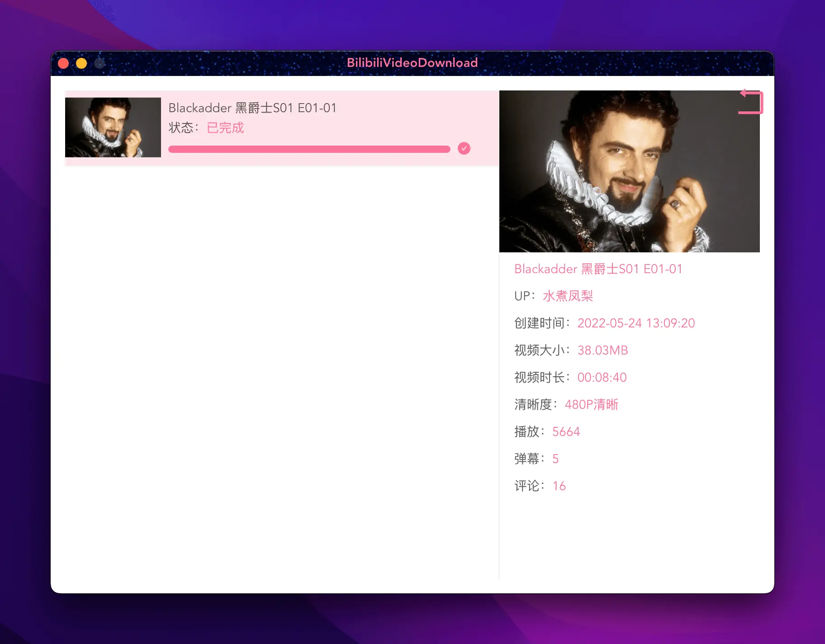Select the list item title Blackadder 黑爵士S01 E01-01
Image resolution: width=825 pixels, height=644 pixels.
coord(252,108)
